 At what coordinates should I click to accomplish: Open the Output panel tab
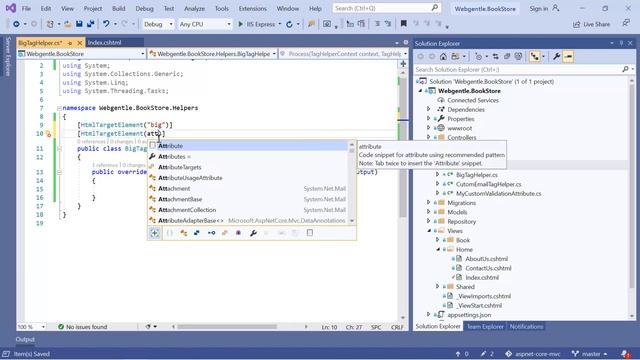pyautogui.click(x=25, y=339)
